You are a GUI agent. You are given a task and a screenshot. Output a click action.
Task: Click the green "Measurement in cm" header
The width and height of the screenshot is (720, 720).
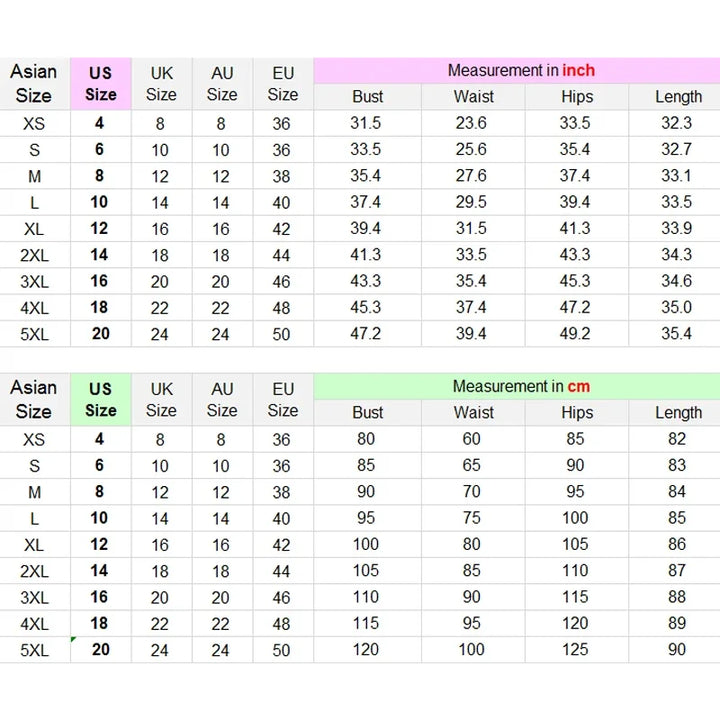click(520, 387)
